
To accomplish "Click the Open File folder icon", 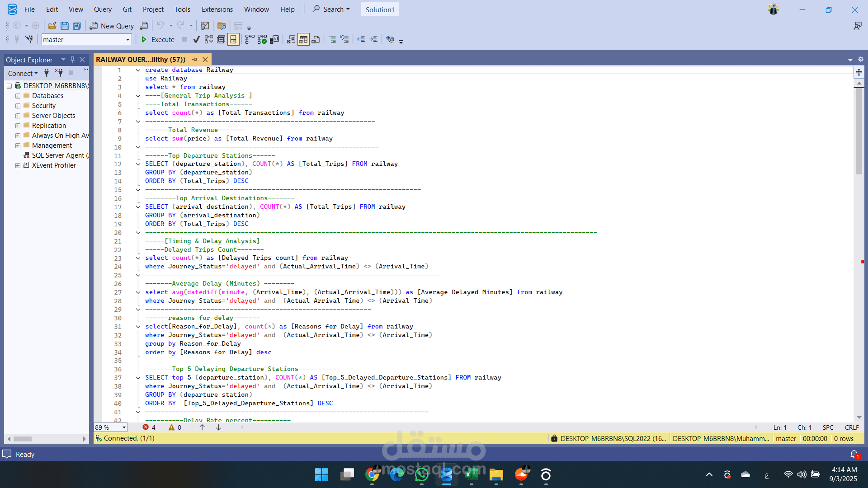I will (x=52, y=26).
